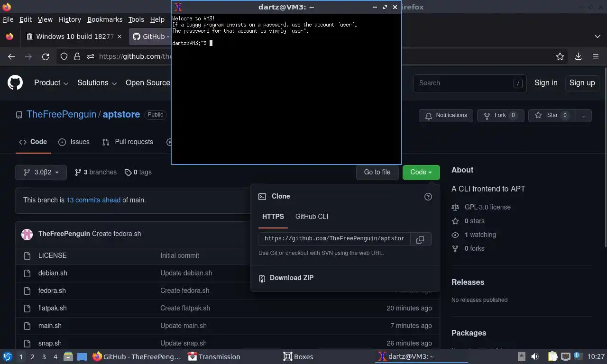Image resolution: width=607 pixels, height=364 pixels.
Task: Open the Star lists dropdown arrow
Action: (x=584, y=116)
